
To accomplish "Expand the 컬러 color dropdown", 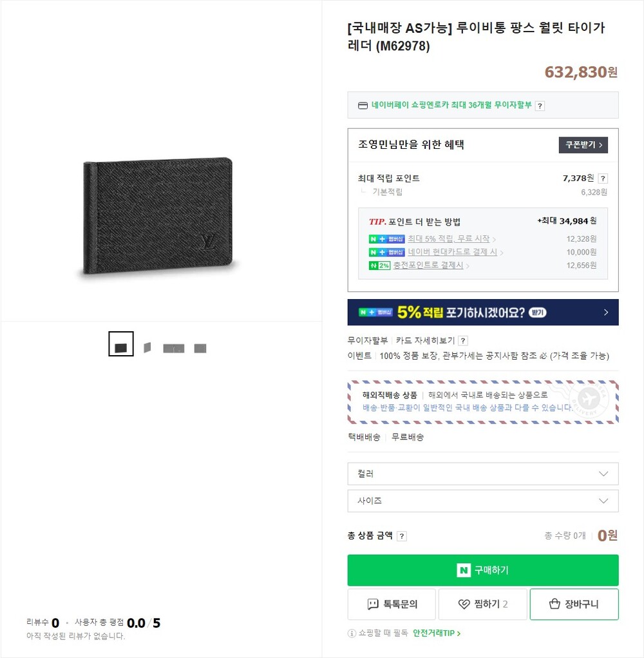I will [483, 474].
